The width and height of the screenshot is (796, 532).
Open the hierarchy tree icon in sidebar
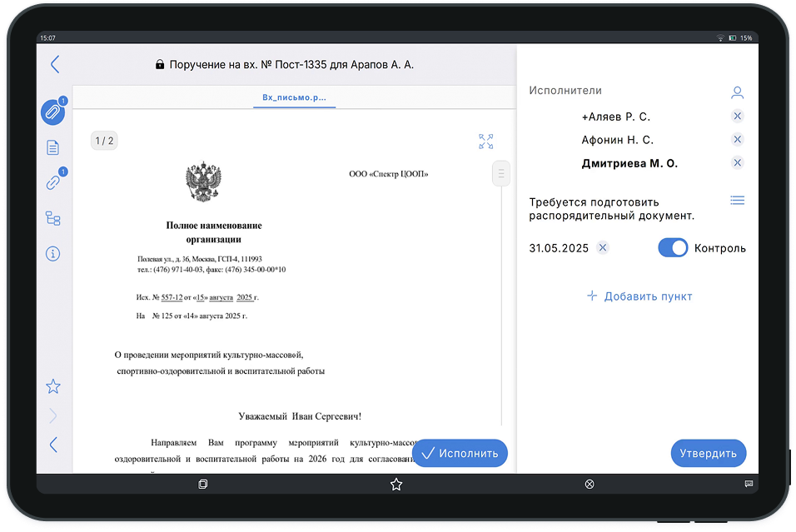click(52, 219)
